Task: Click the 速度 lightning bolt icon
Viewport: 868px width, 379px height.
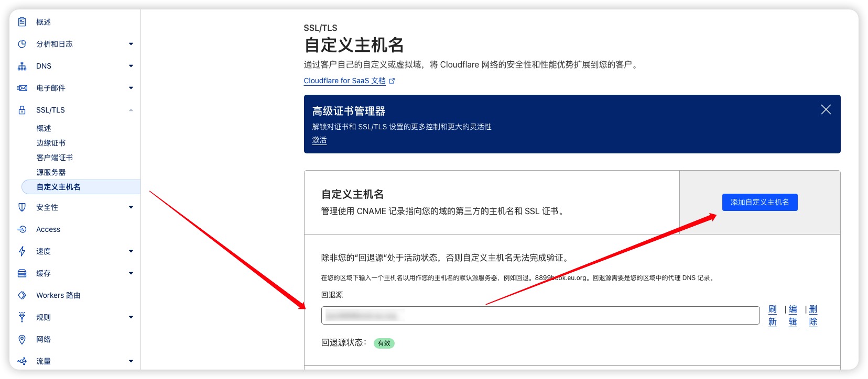Action: click(22, 251)
